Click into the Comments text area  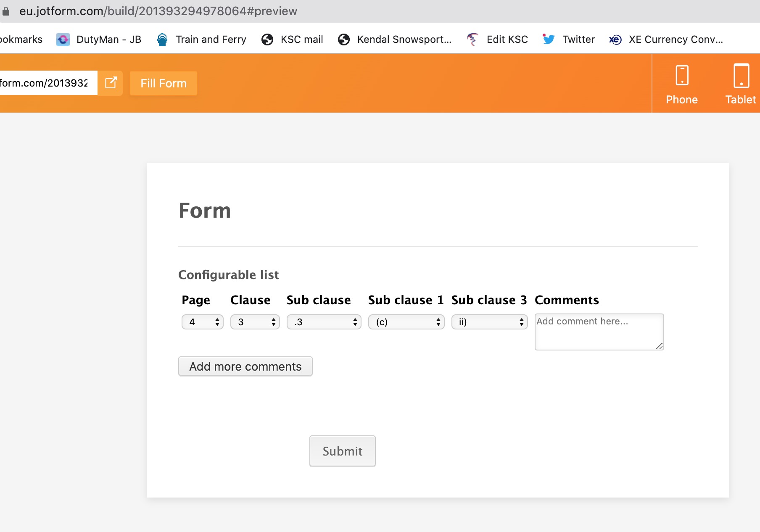[599, 332]
